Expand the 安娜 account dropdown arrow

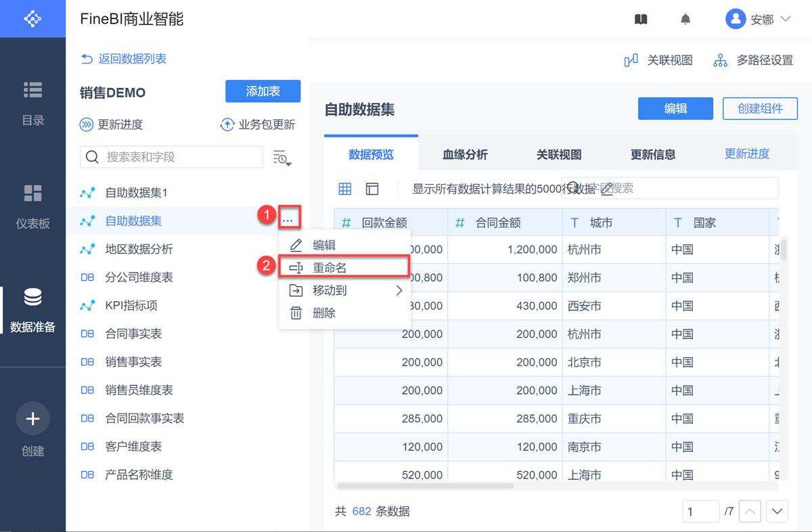coord(785,19)
